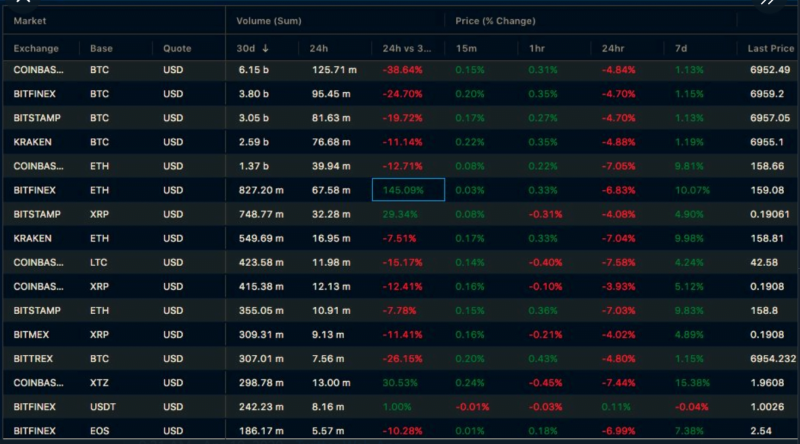Sort by the Exchange column header
This screenshot has width=800, height=444.
36,48
